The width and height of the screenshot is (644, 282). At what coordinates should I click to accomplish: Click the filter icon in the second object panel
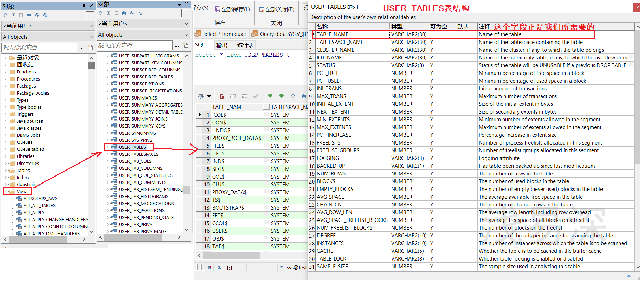(132, 13)
